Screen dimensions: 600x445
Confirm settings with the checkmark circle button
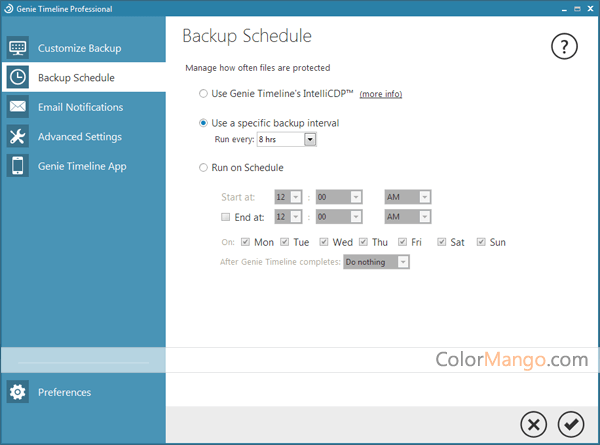click(x=571, y=424)
